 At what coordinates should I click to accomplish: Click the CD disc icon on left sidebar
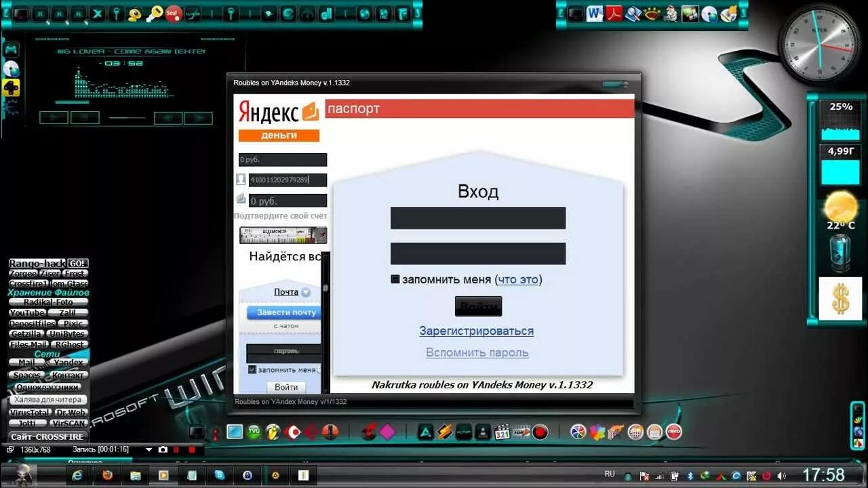pos(11,68)
